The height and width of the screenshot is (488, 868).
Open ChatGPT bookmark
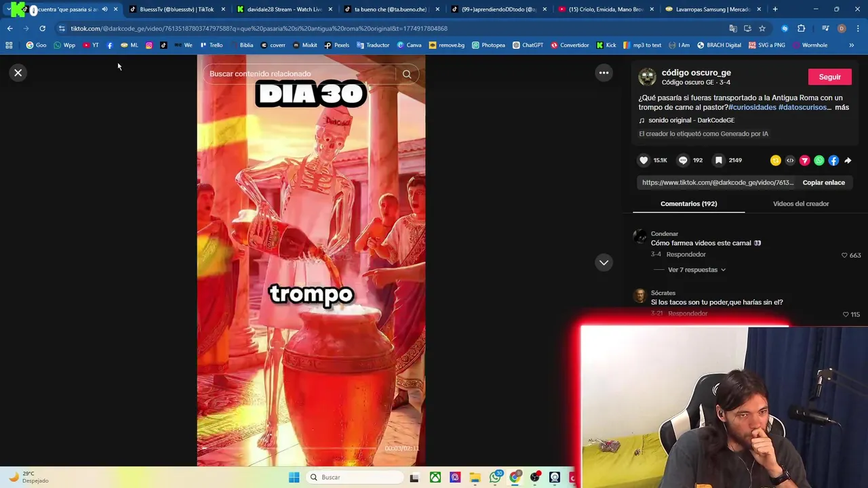[x=528, y=45]
